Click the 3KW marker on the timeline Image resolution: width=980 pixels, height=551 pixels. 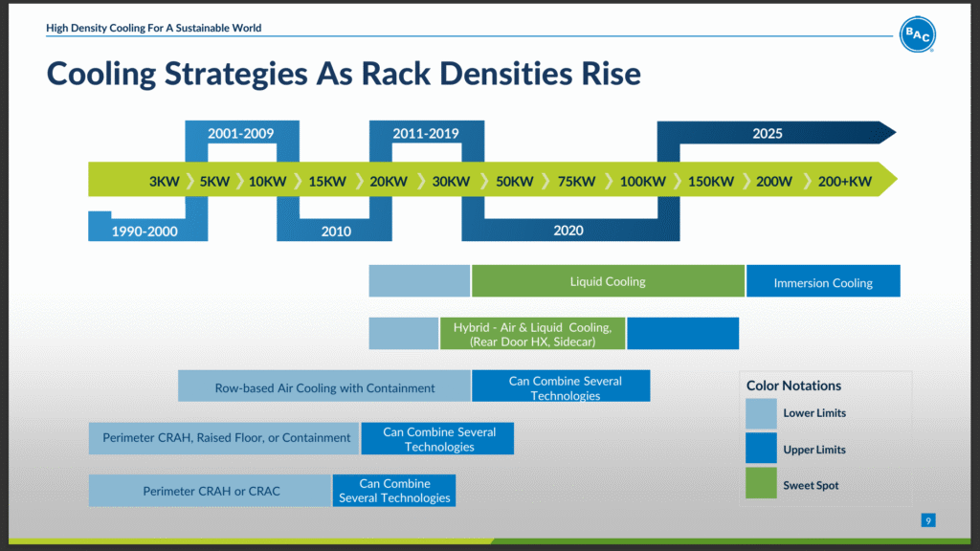tap(164, 181)
